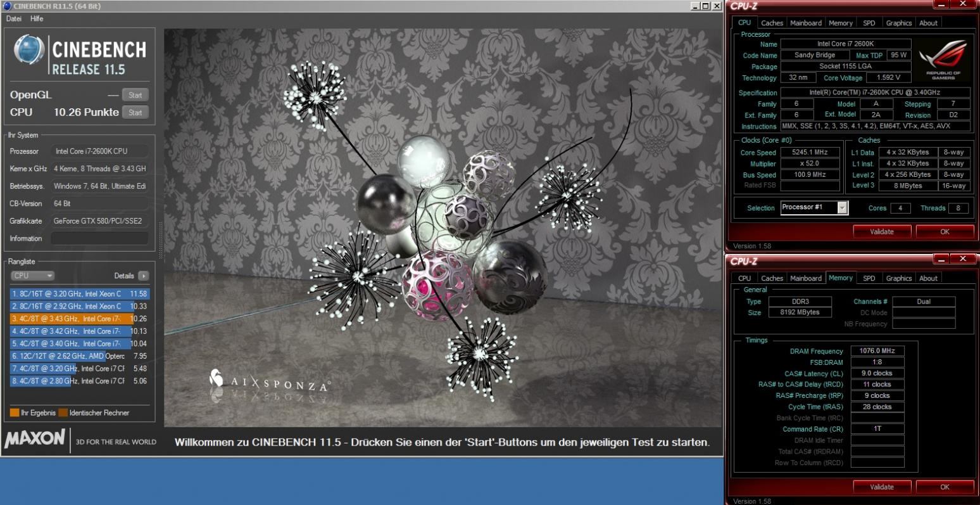Open the Datei menu in Cinebench
Screen dimensions: 980x505
[14, 19]
